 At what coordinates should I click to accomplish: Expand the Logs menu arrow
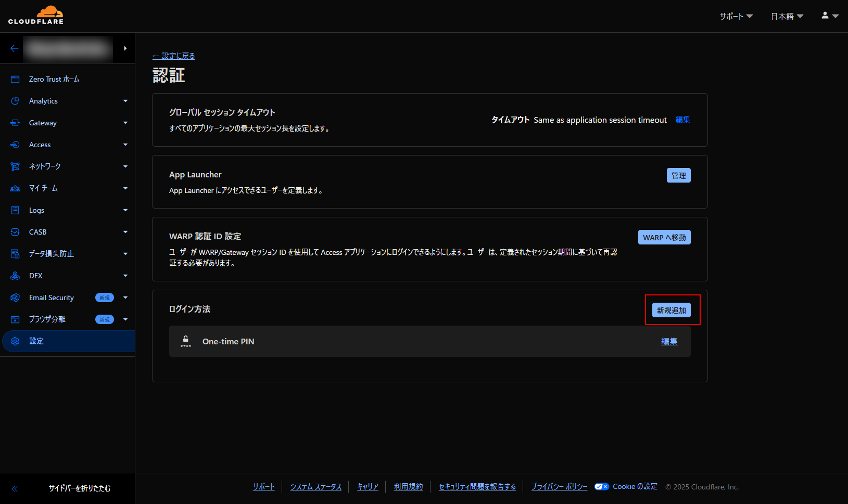(x=125, y=210)
